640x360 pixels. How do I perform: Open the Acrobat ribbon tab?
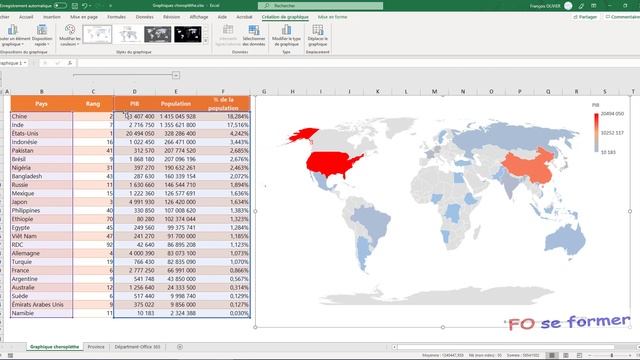(244, 17)
